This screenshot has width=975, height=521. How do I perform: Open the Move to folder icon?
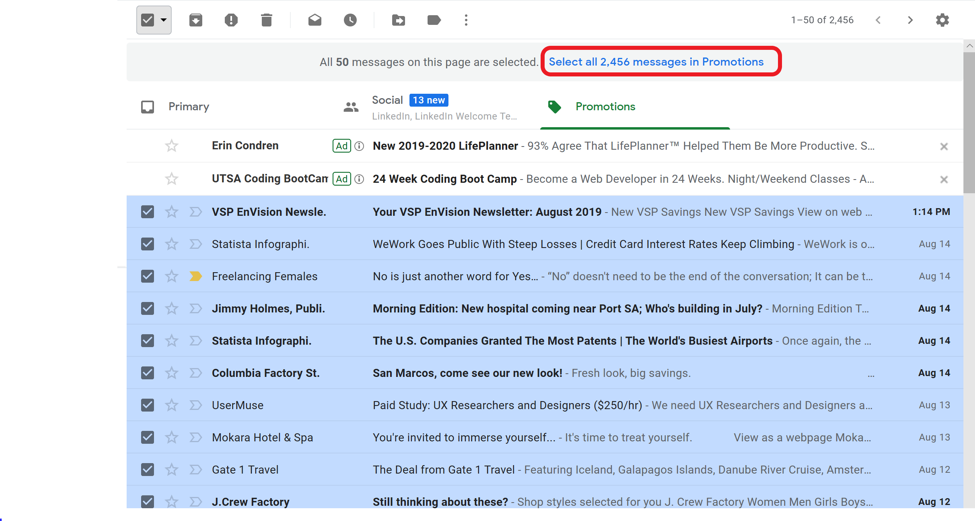[x=398, y=20]
